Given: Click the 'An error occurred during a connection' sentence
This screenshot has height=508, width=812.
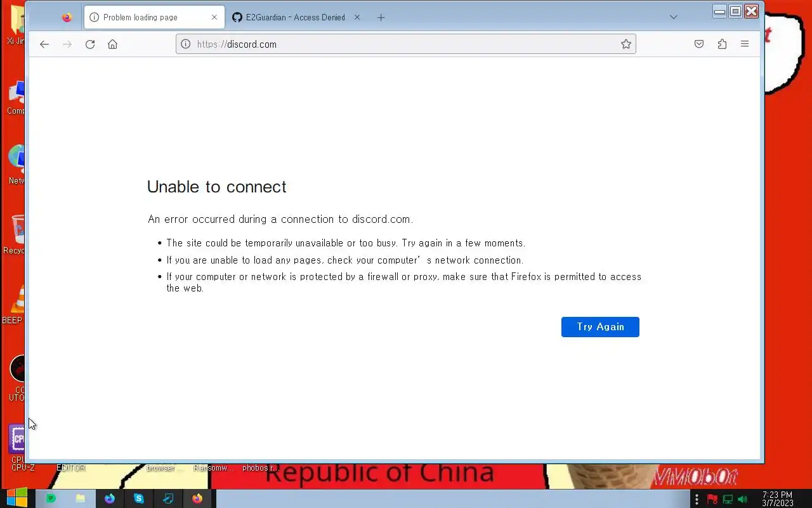Looking at the screenshot, I should (280, 219).
